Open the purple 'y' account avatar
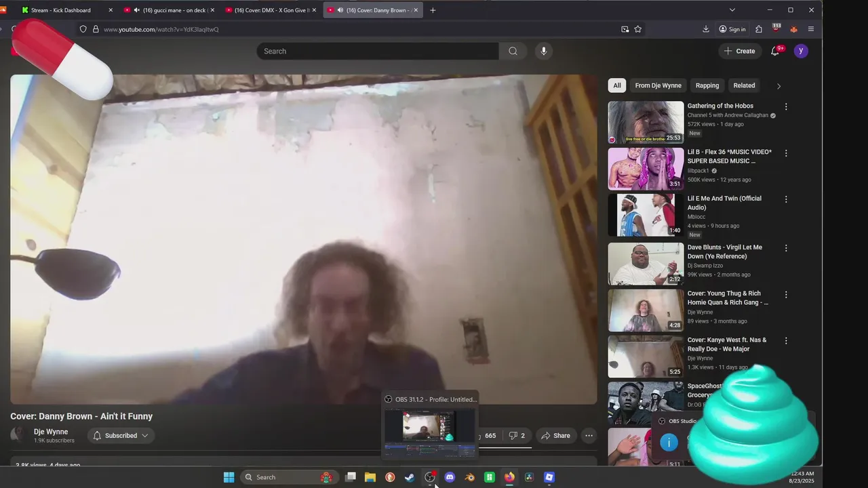Image resolution: width=868 pixels, height=488 pixels. pyautogui.click(x=801, y=51)
